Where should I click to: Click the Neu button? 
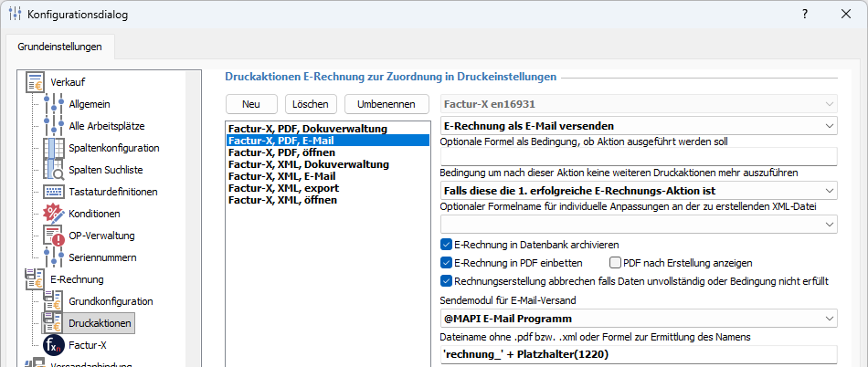tap(251, 104)
